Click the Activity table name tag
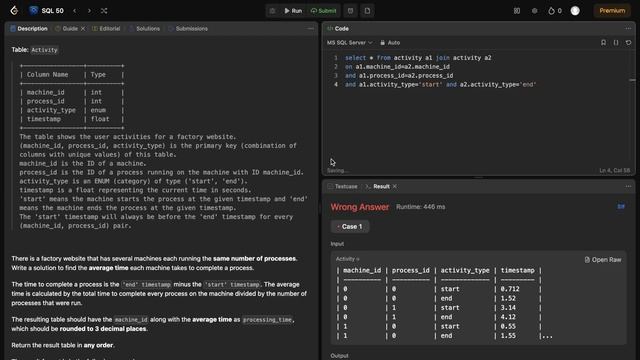This screenshot has width=640, height=360. (x=44, y=50)
